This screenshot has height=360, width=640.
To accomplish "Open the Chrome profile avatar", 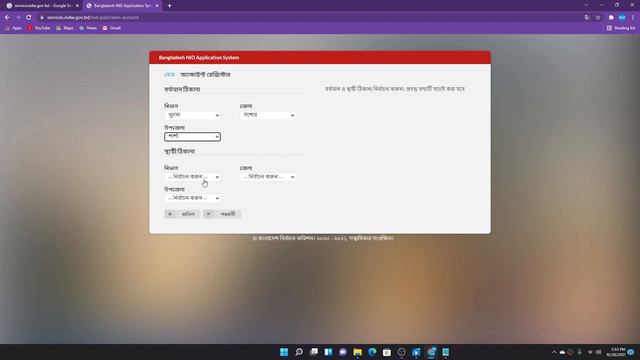I will coord(622,18).
